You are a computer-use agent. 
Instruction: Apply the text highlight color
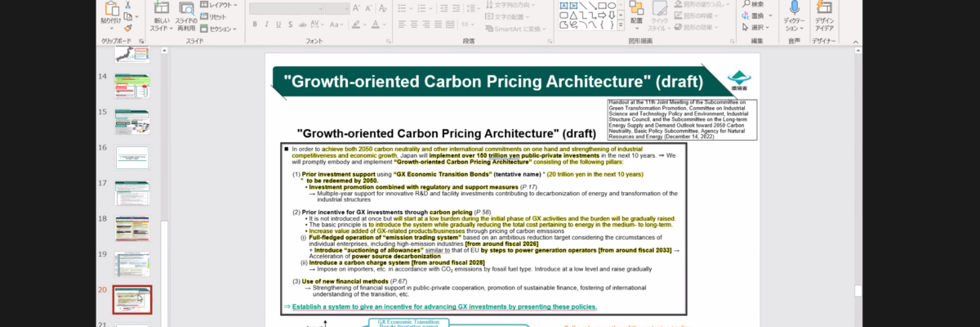[x=356, y=25]
